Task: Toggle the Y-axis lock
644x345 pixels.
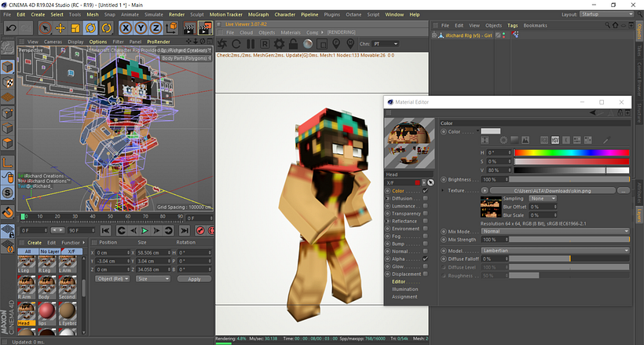Action: pos(141,28)
